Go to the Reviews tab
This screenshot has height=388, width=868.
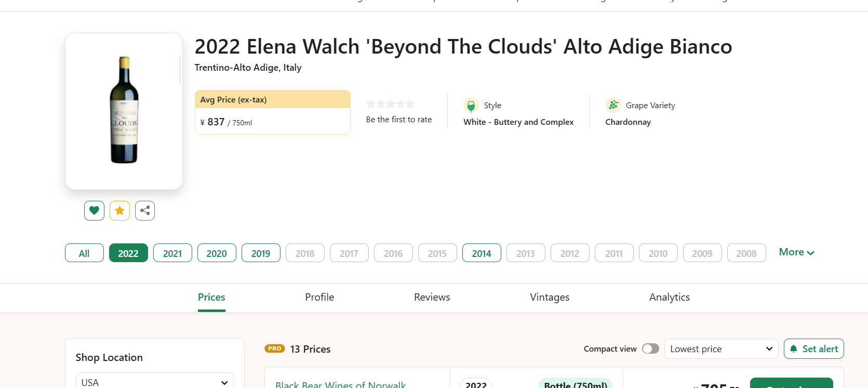pos(432,297)
